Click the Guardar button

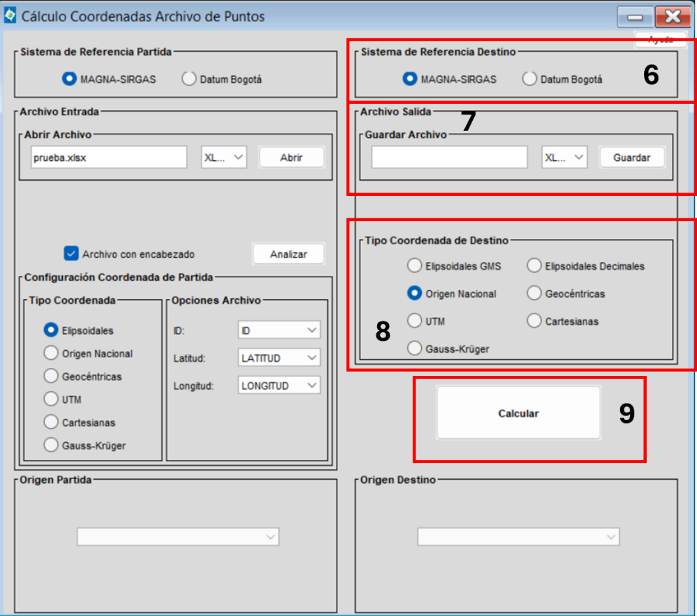click(632, 157)
